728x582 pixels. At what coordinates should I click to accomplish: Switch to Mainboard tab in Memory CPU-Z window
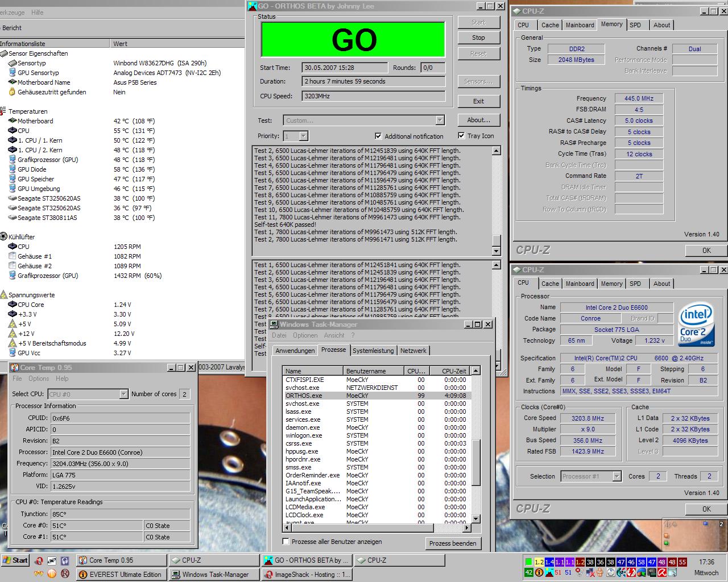pyautogui.click(x=580, y=25)
